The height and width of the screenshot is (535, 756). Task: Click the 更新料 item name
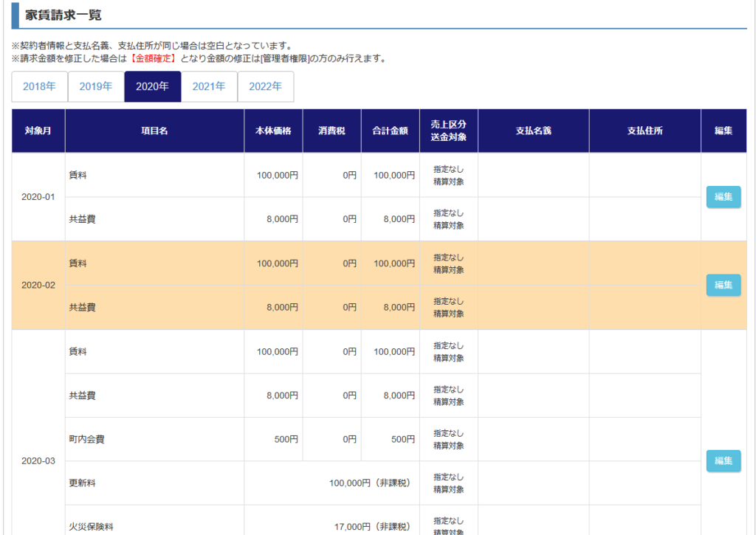click(83, 483)
